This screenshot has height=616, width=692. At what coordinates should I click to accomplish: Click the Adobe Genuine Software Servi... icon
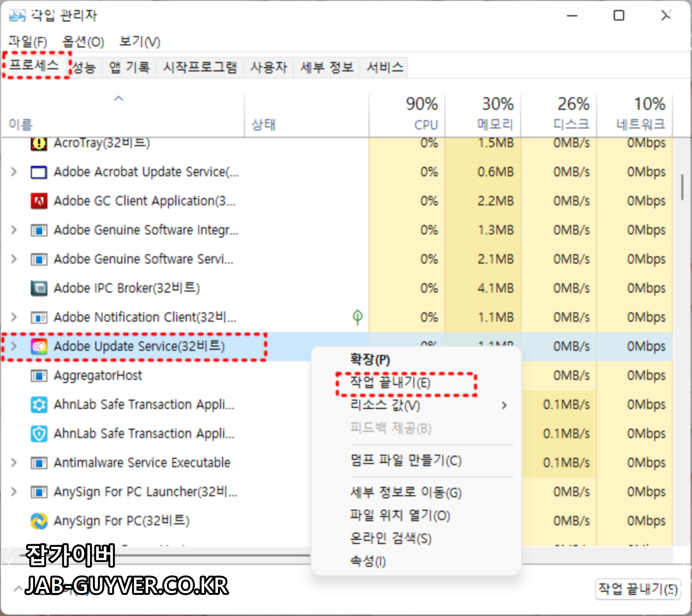39,259
